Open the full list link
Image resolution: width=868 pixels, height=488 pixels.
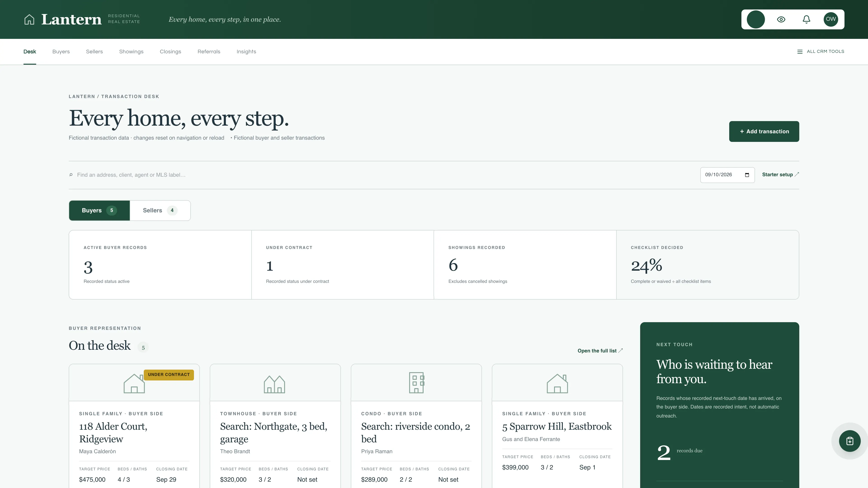[600, 351]
